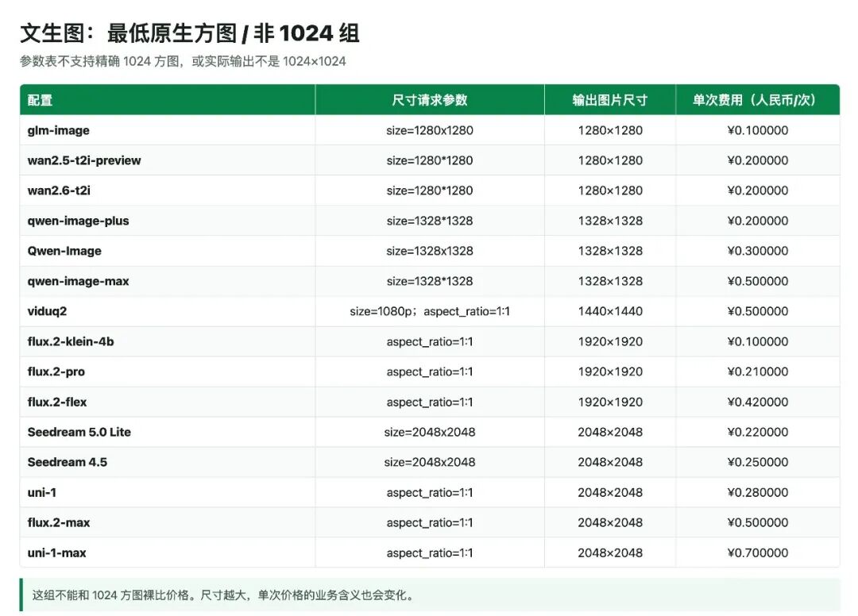Image resolution: width=858 pixels, height=616 pixels.
Task: Select the qwen-image-plus model name
Action: point(78,221)
